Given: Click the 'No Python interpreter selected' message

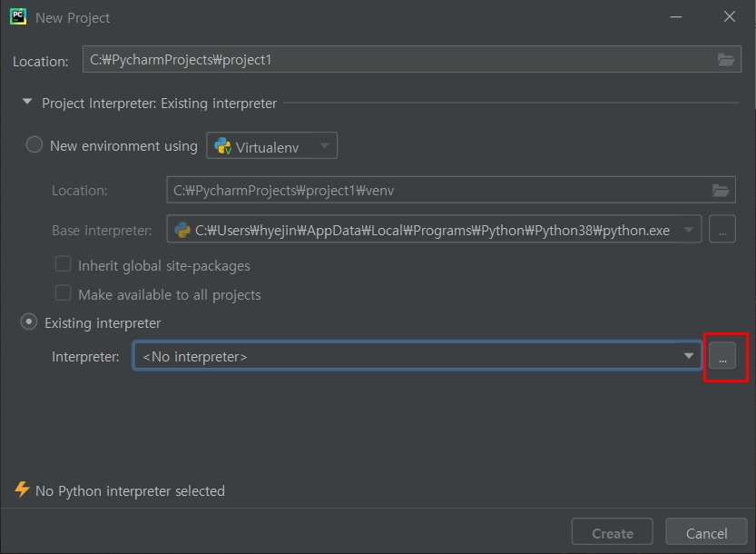Looking at the screenshot, I should coord(130,490).
